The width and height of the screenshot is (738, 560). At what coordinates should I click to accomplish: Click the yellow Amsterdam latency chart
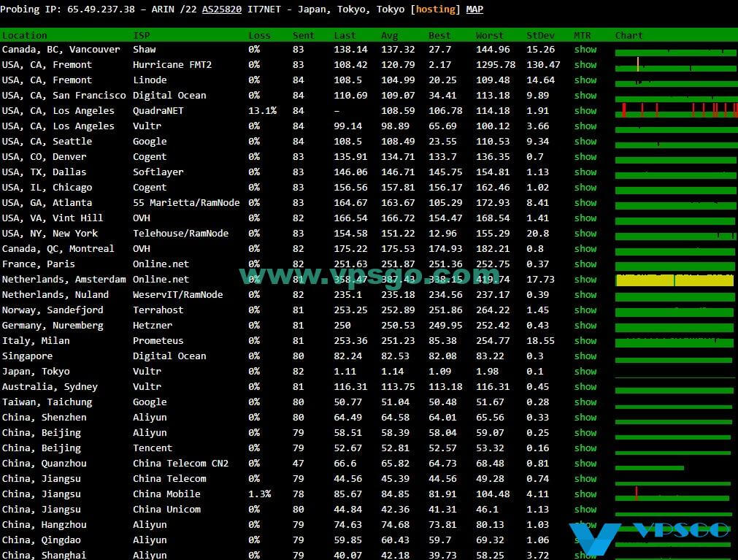tap(674, 280)
